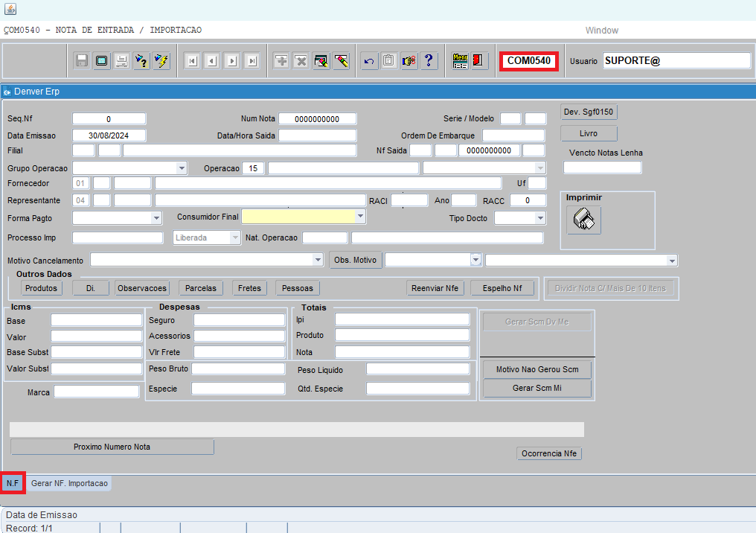Image resolution: width=756 pixels, height=533 pixels.
Task: Open the Forma Pagto dropdown
Action: (156, 218)
